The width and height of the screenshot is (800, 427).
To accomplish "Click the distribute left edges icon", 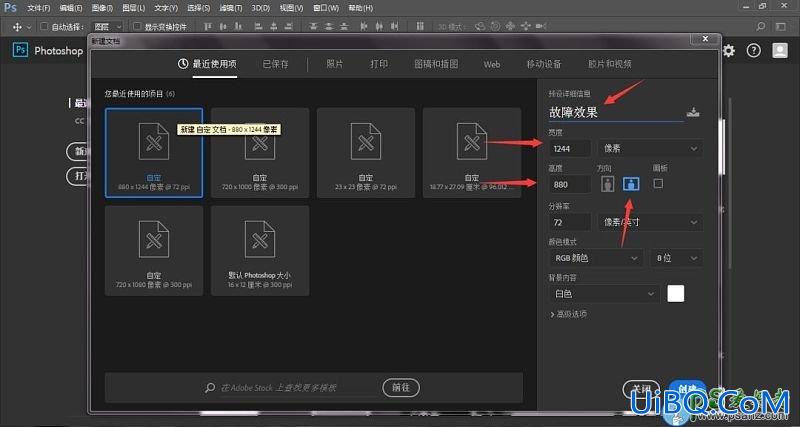I will click(x=364, y=27).
